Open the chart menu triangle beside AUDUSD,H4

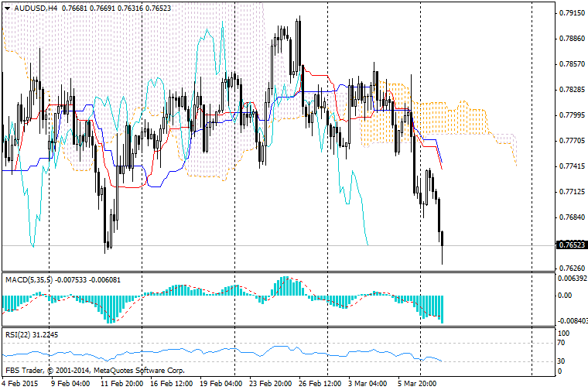click(x=7, y=9)
